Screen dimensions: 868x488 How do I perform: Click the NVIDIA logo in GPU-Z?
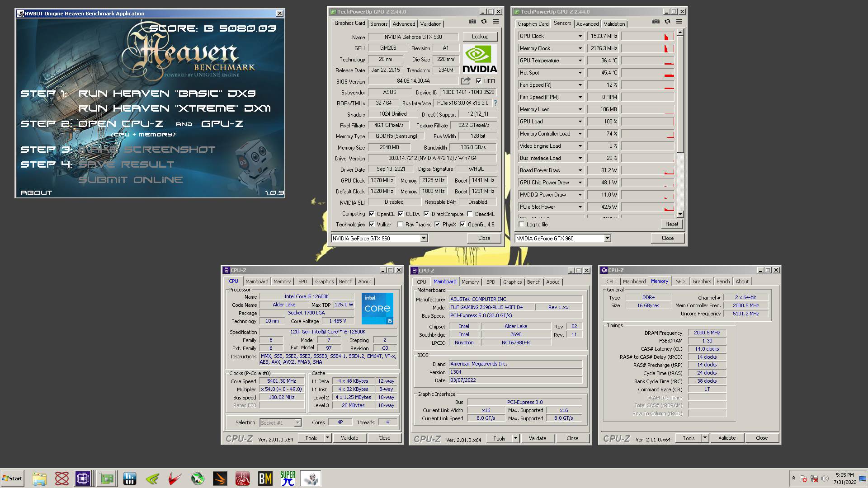[x=480, y=59]
